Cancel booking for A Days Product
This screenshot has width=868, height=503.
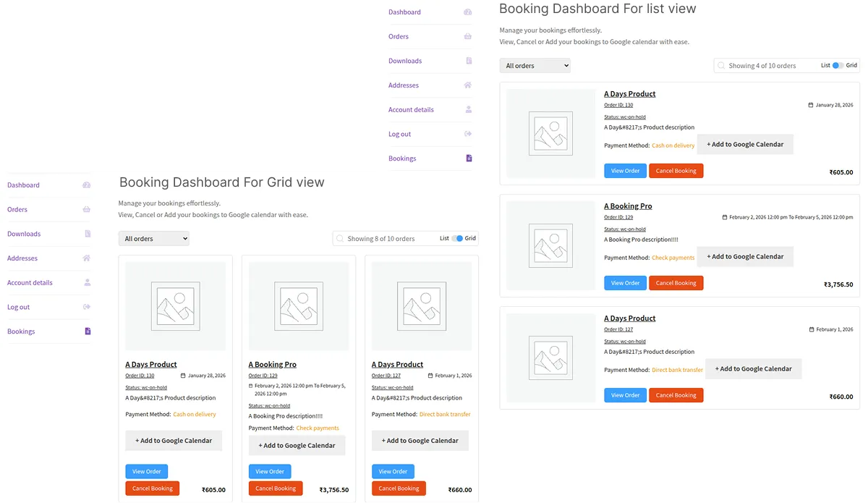click(676, 170)
